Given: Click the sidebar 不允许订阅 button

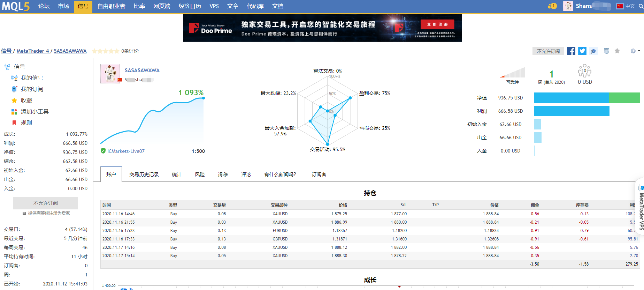Looking at the screenshot, I should point(46,203).
